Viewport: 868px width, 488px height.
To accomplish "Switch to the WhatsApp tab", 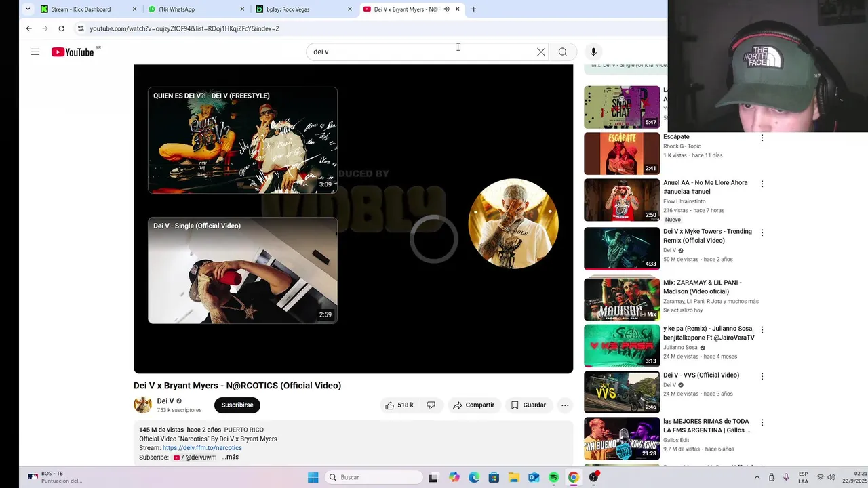I will [x=197, y=9].
